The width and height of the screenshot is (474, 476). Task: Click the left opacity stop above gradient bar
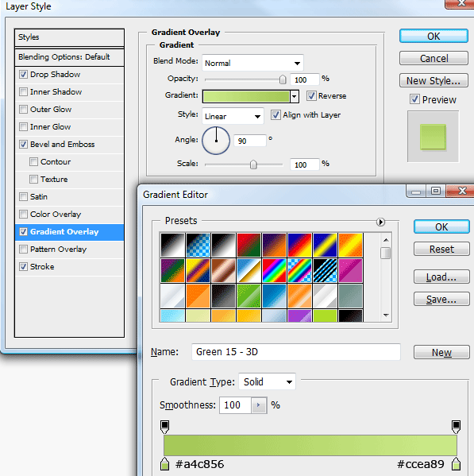click(x=164, y=427)
